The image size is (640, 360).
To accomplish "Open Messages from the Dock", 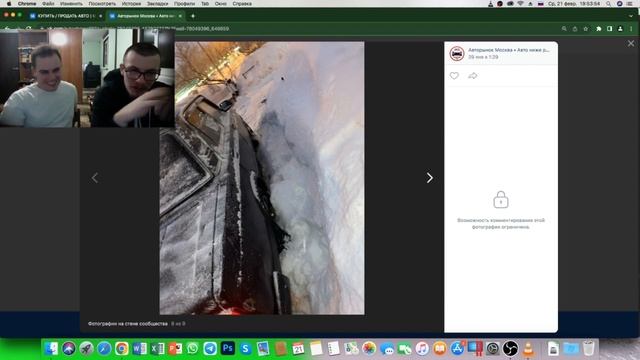I will click(387, 349).
